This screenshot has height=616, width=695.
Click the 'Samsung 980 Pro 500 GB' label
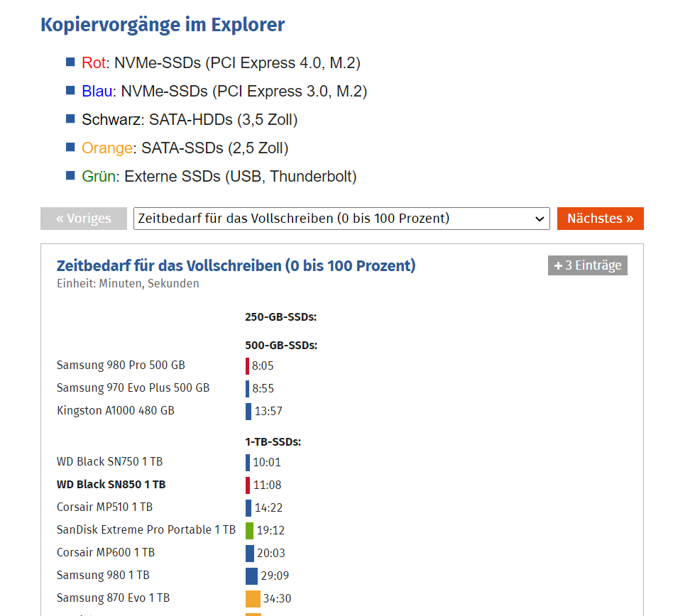click(121, 365)
